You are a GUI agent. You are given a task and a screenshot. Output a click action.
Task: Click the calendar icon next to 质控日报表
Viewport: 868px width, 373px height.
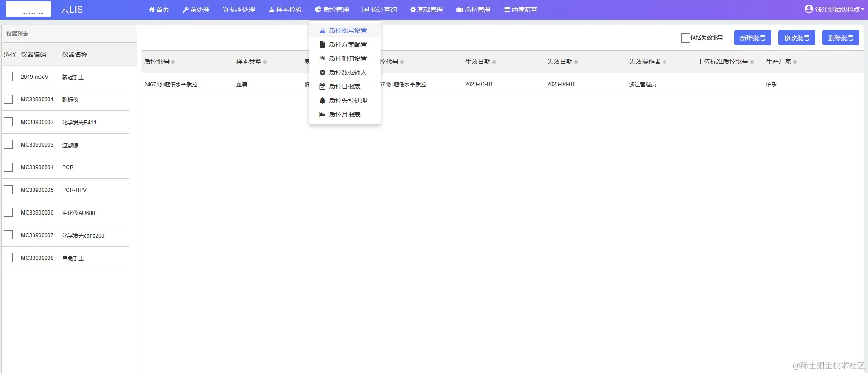(322, 86)
